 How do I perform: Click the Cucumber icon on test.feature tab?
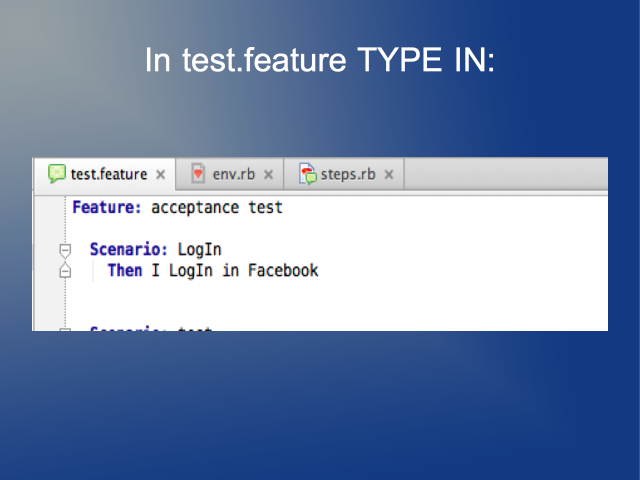pyautogui.click(x=57, y=173)
